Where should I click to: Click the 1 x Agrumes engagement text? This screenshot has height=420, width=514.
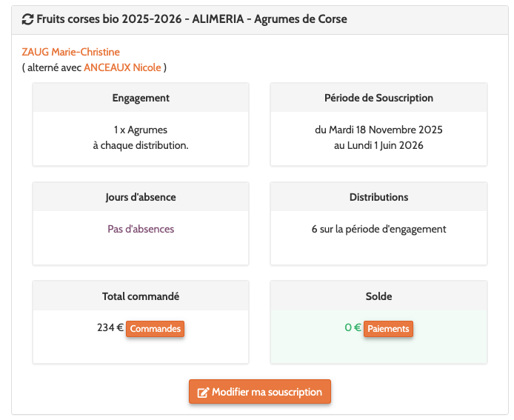(x=141, y=130)
